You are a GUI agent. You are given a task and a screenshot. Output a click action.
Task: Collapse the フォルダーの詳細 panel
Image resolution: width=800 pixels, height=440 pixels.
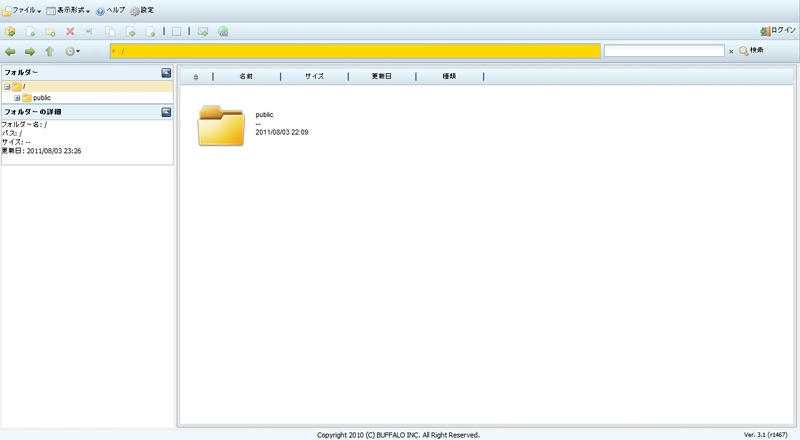[166, 112]
